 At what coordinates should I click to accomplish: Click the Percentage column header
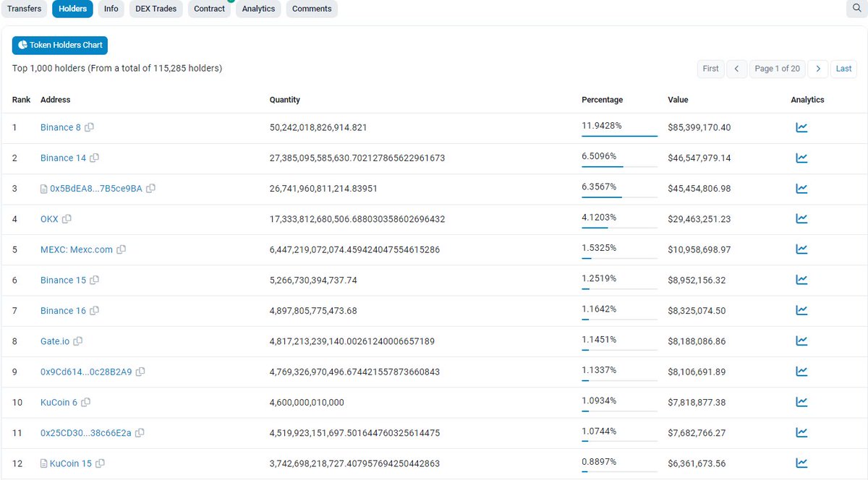pos(602,100)
